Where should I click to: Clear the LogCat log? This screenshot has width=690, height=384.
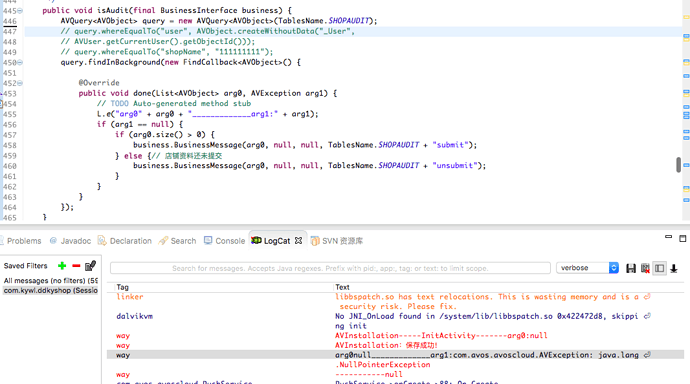click(x=645, y=268)
